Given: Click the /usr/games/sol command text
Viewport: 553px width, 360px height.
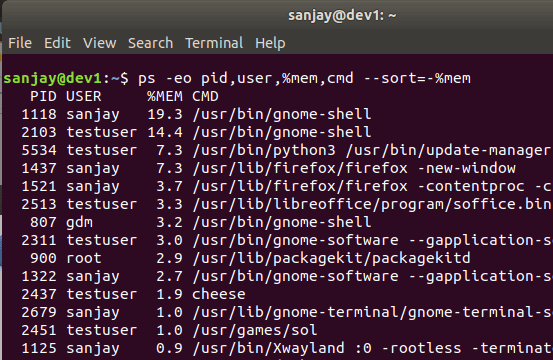Looking at the screenshot, I should 255,330.
